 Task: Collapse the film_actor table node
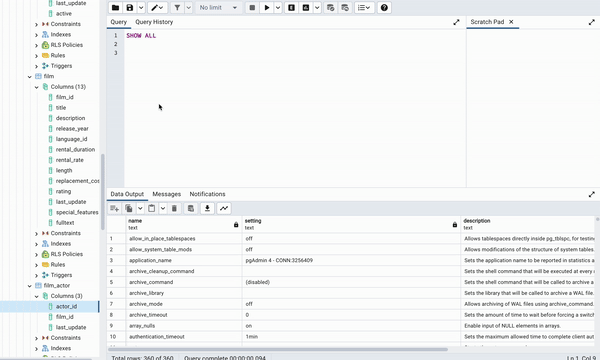tap(29, 286)
